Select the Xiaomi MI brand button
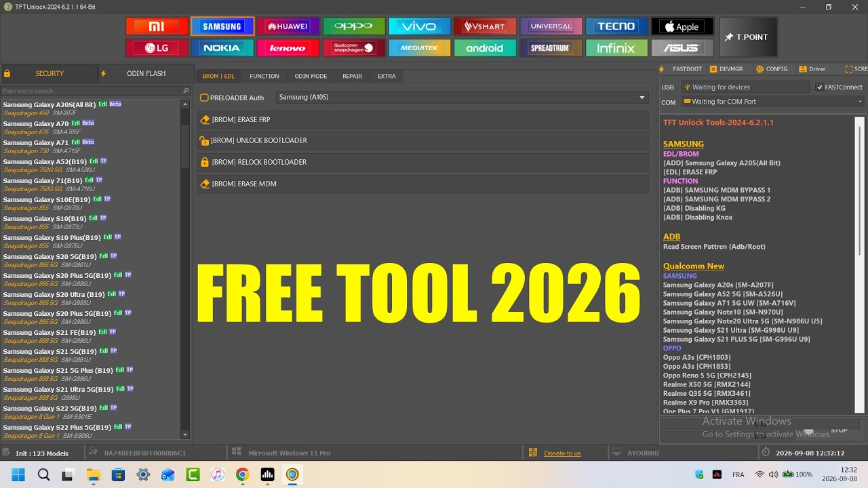Viewport: 868px width, 488px height. coord(157,26)
